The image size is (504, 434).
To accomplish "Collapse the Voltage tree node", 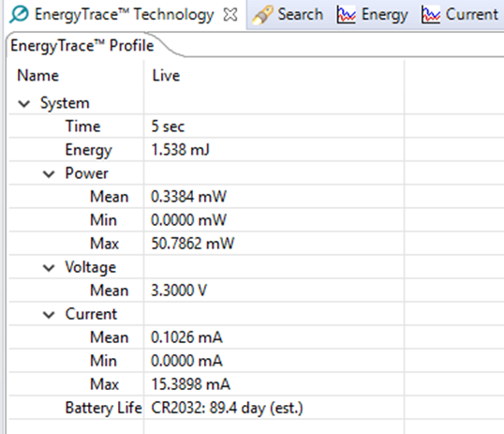I will click(49, 268).
